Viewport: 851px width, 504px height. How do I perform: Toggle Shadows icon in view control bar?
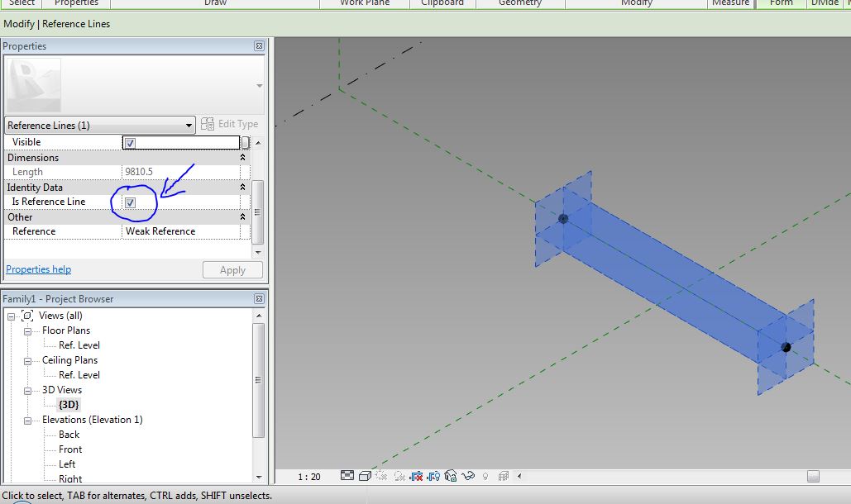(399, 476)
